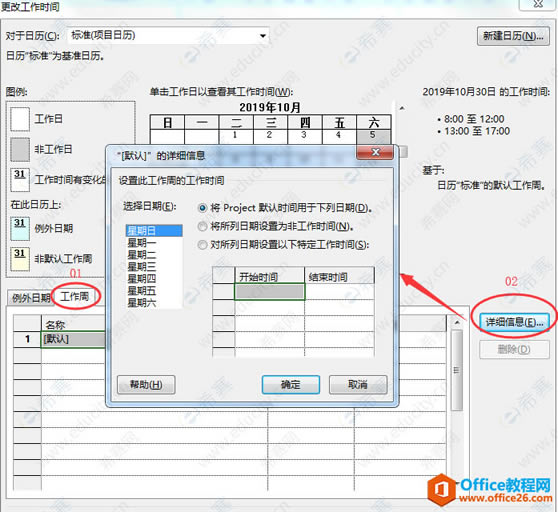Image resolution: width=558 pixels, height=512 pixels.
Task: Click the 工作日 white legend box
Action: point(20,120)
